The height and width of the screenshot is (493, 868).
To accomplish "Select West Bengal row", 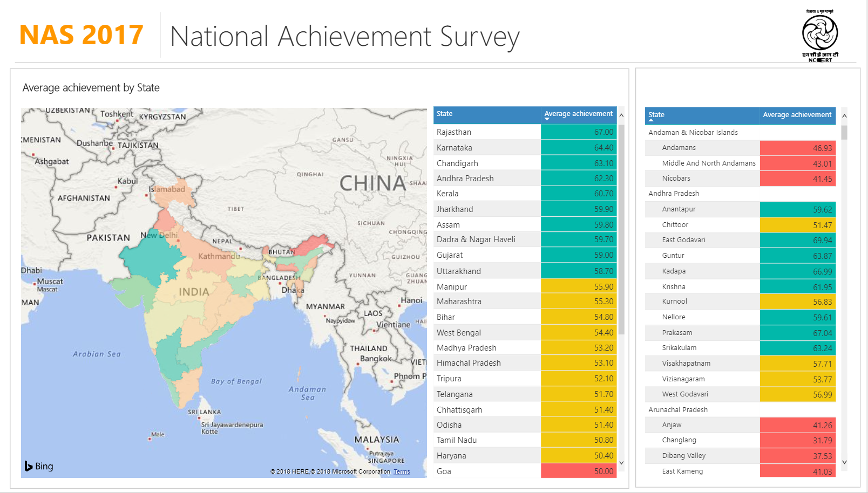I will (525, 333).
